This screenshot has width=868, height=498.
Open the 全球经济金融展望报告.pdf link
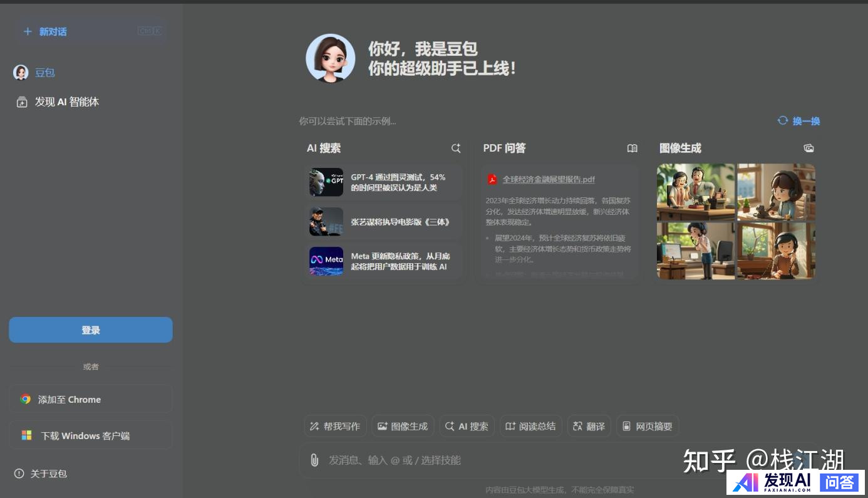[548, 179]
